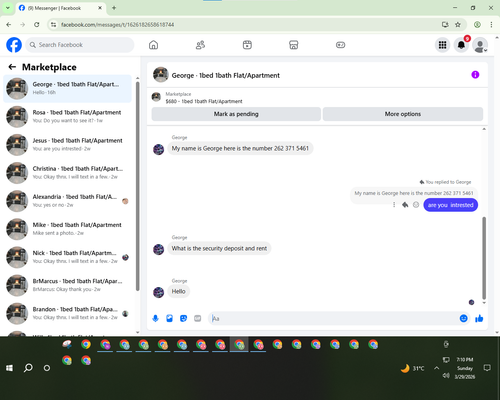The image size is (500, 400).
Task: Choose a sticker icon
Action: coord(183,318)
